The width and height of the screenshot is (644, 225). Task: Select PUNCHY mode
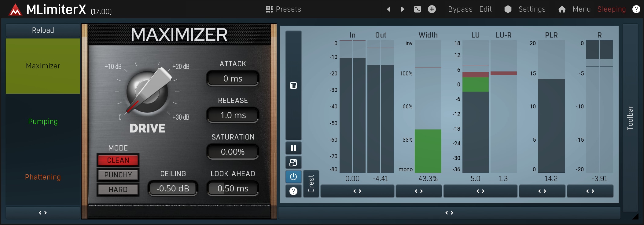click(x=118, y=175)
